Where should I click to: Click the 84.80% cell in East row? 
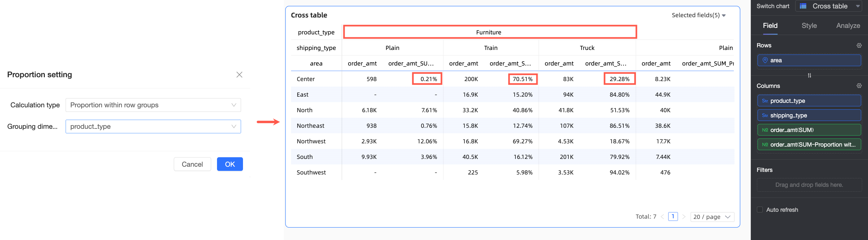tap(619, 95)
